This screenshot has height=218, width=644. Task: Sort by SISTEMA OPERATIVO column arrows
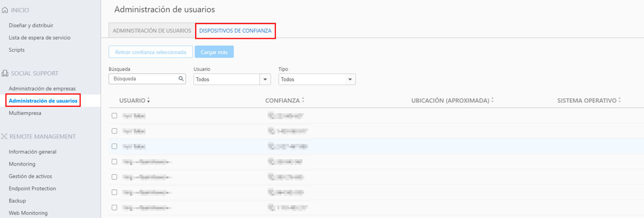click(620, 101)
